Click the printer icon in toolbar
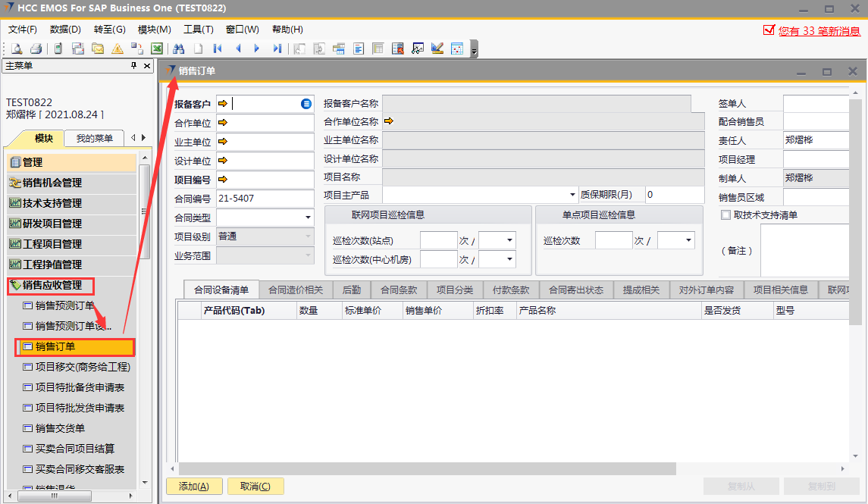The width and height of the screenshot is (868, 504). point(36,49)
